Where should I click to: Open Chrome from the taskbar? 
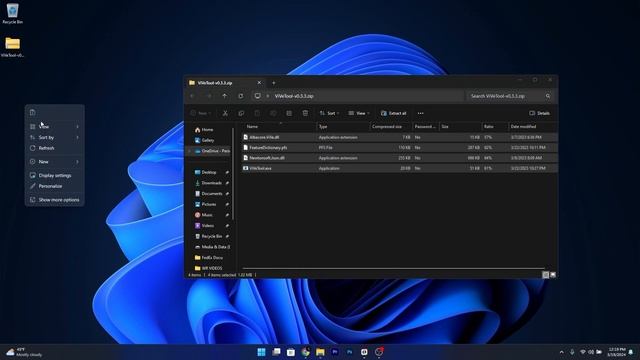click(305, 352)
